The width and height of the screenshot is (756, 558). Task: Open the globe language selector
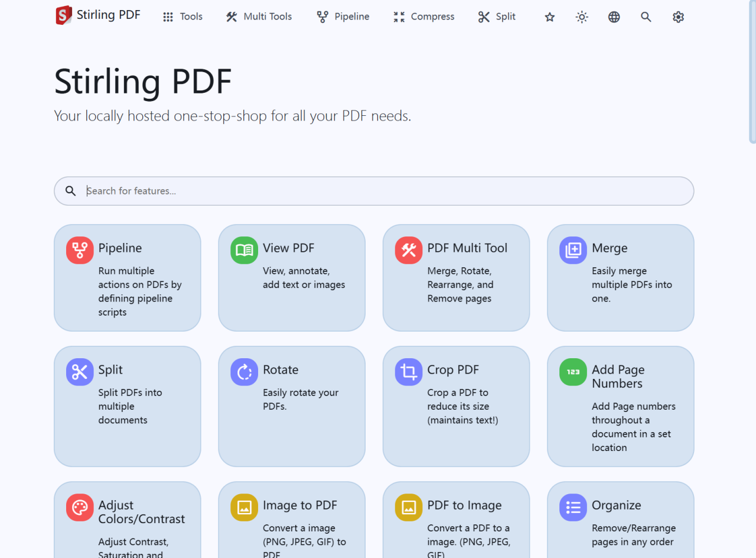[614, 17]
